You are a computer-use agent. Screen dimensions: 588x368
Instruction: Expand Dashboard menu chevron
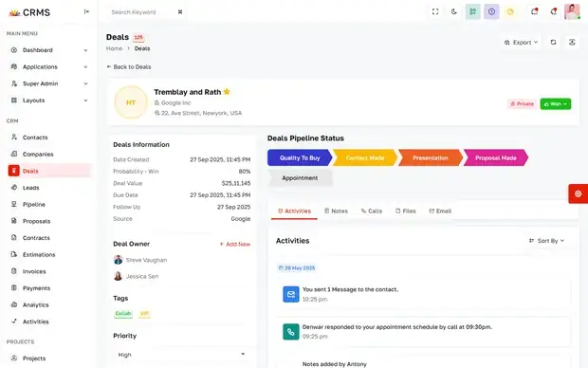tap(85, 50)
